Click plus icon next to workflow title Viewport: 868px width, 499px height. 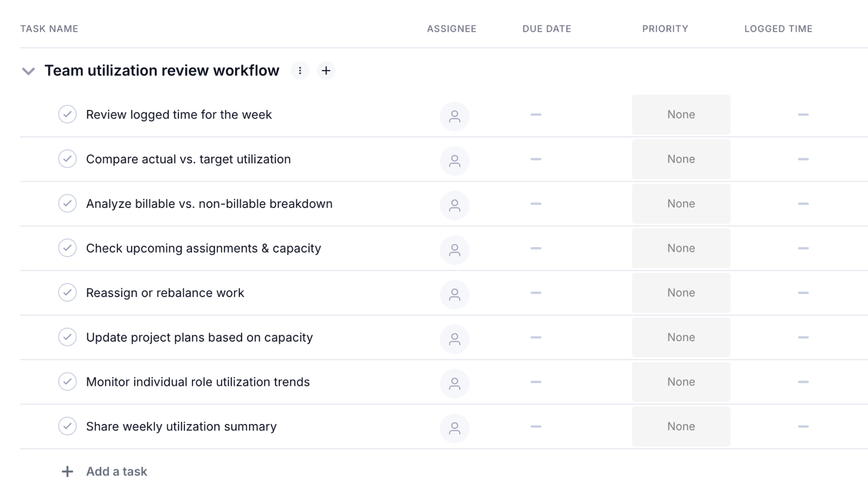(x=326, y=71)
